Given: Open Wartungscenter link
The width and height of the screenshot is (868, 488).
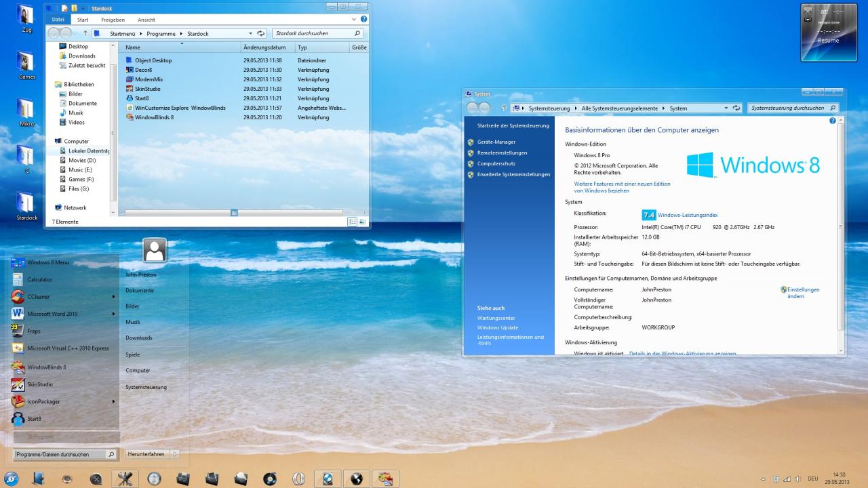Looking at the screenshot, I should (x=496, y=318).
